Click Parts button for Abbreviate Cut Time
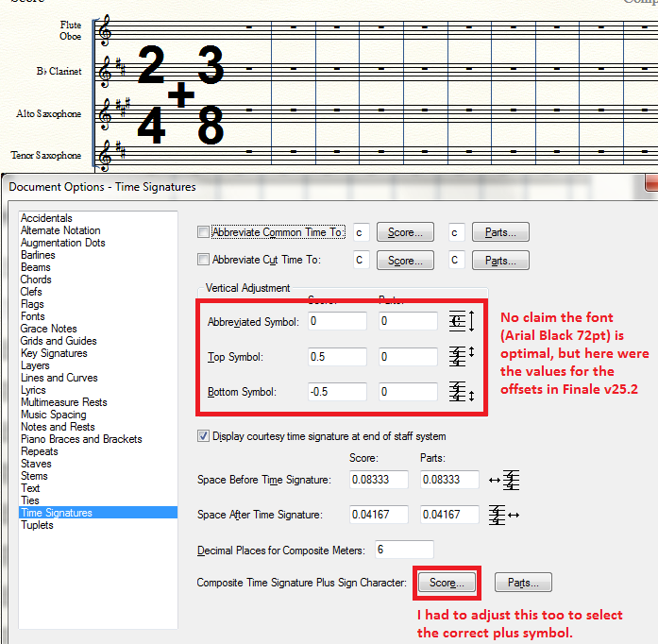The image size is (658, 644). tap(500, 261)
